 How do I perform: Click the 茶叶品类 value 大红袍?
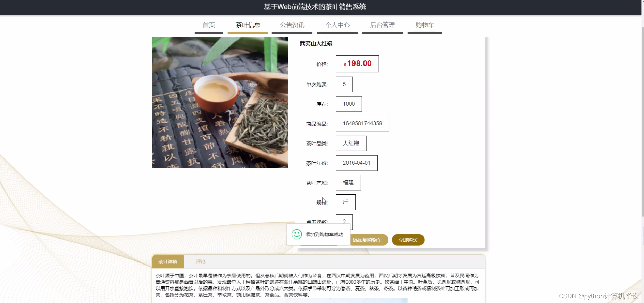pos(351,144)
